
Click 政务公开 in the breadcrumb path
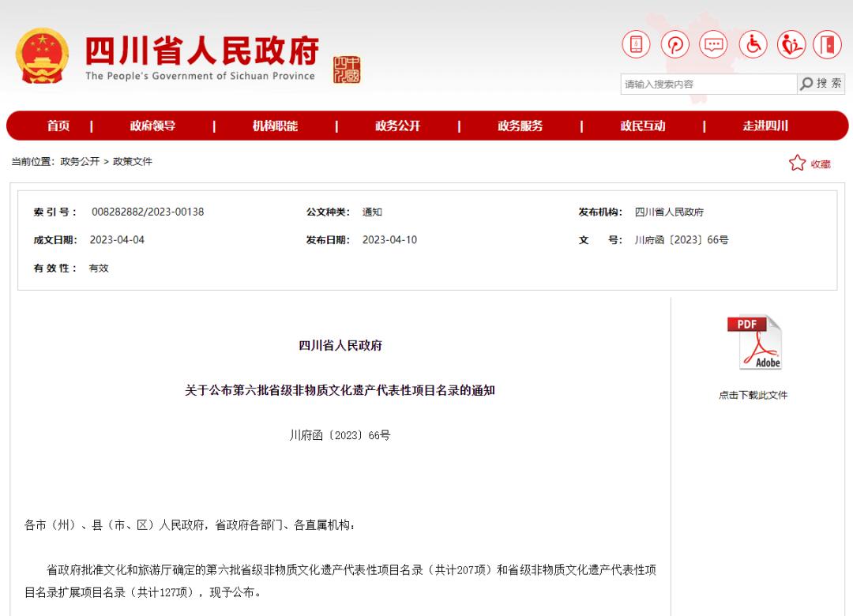click(x=80, y=162)
